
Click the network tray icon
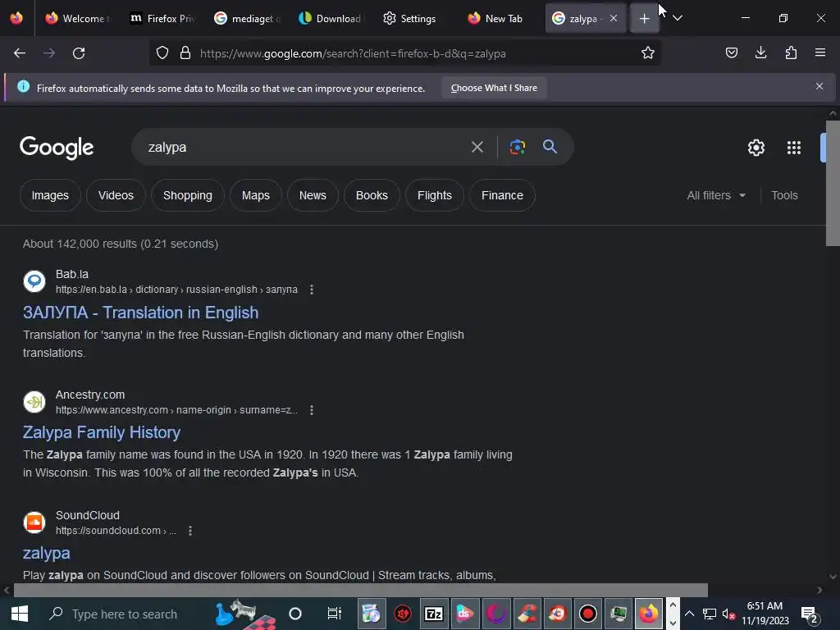click(x=710, y=614)
